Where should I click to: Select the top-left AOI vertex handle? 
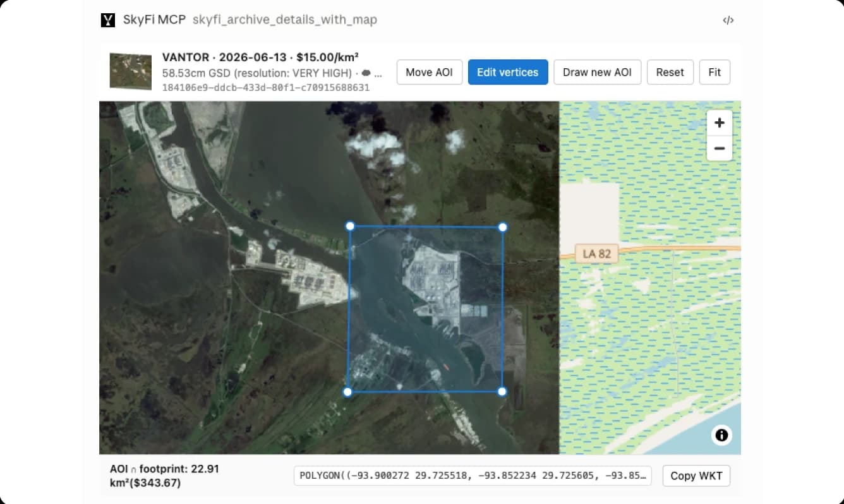click(350, 226)
